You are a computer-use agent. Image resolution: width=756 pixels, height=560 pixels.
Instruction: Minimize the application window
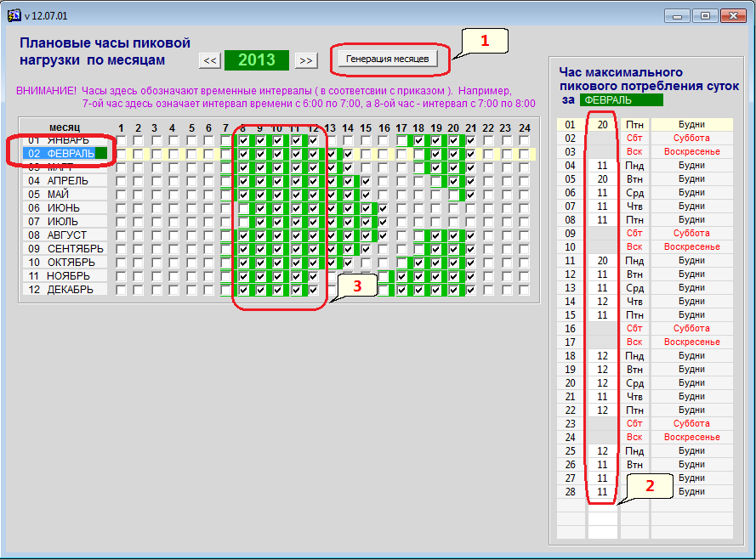(x=677, y=15)
